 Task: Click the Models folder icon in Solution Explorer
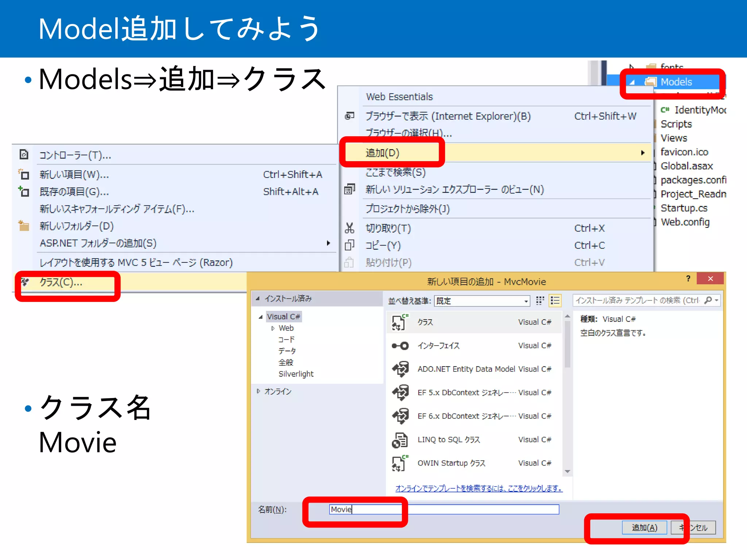pyautogui.click(x=651, y=82)
